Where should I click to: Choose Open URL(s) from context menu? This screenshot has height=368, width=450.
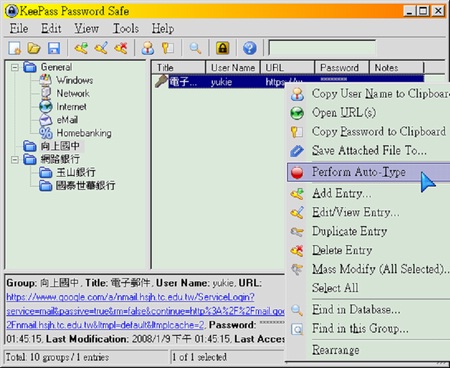click(x=368, y=113)
